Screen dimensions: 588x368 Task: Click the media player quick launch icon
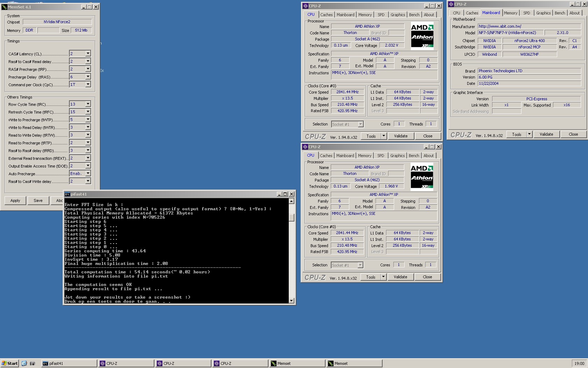point(32,363)
